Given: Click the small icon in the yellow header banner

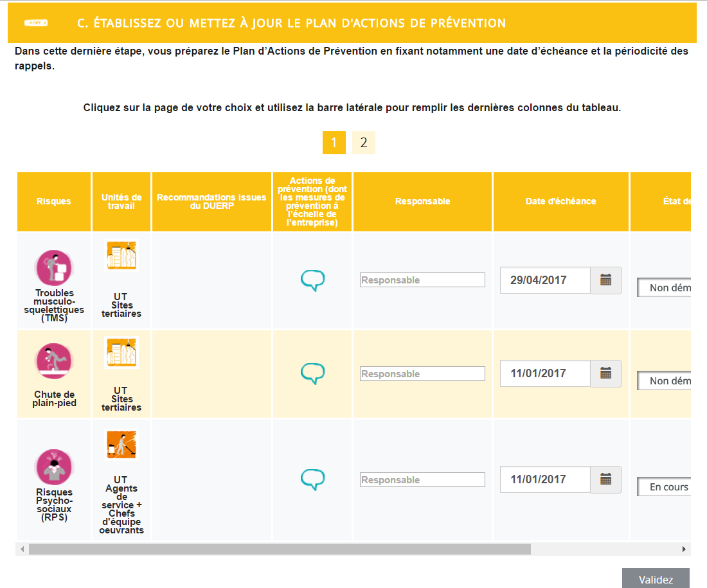Looking at the screenshot, I should point(35,23).
